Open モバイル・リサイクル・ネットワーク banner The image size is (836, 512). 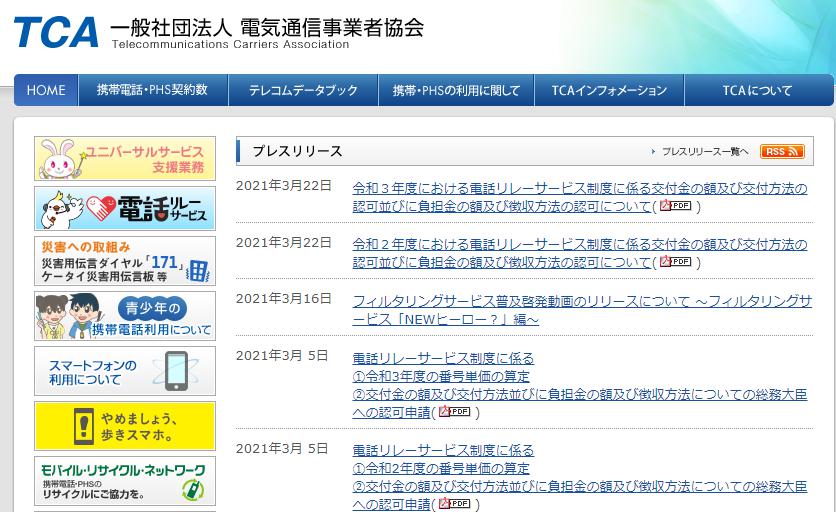click(125, 481)
